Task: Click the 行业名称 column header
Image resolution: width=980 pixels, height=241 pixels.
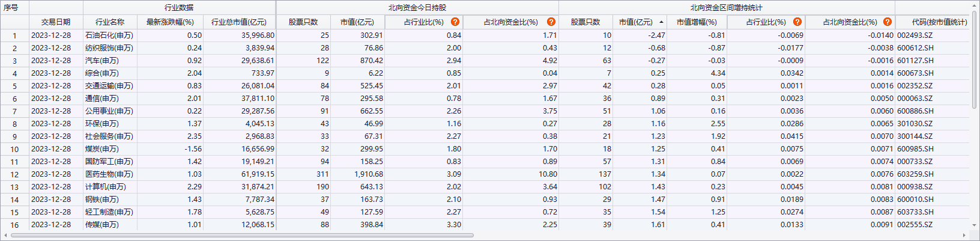Action: click(110, 22)
